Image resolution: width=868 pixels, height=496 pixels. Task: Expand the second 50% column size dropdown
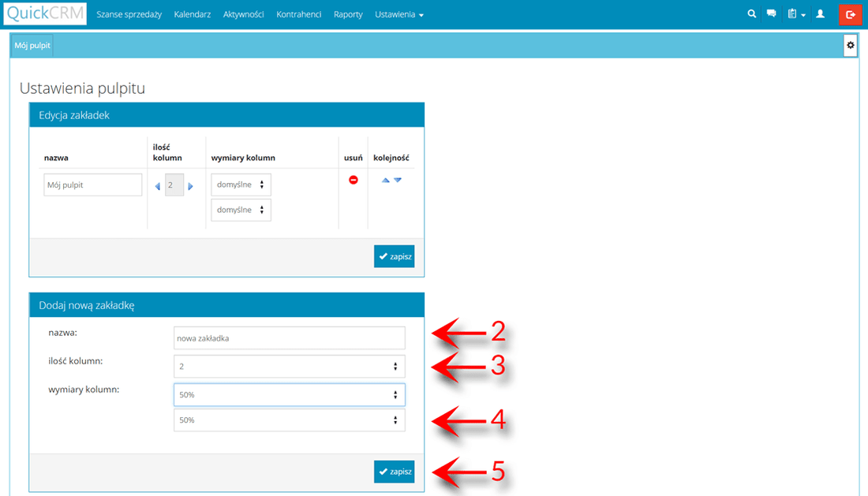coord(289,420)
